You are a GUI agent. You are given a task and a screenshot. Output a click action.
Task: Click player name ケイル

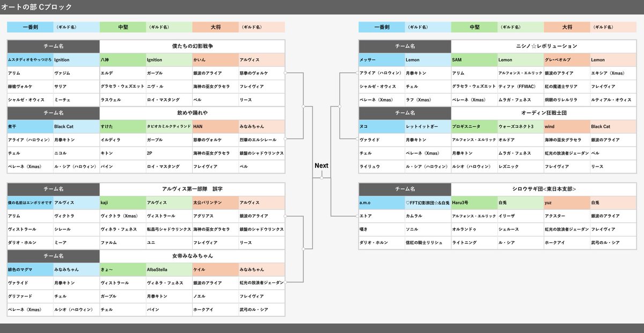(x=215, y=269)
